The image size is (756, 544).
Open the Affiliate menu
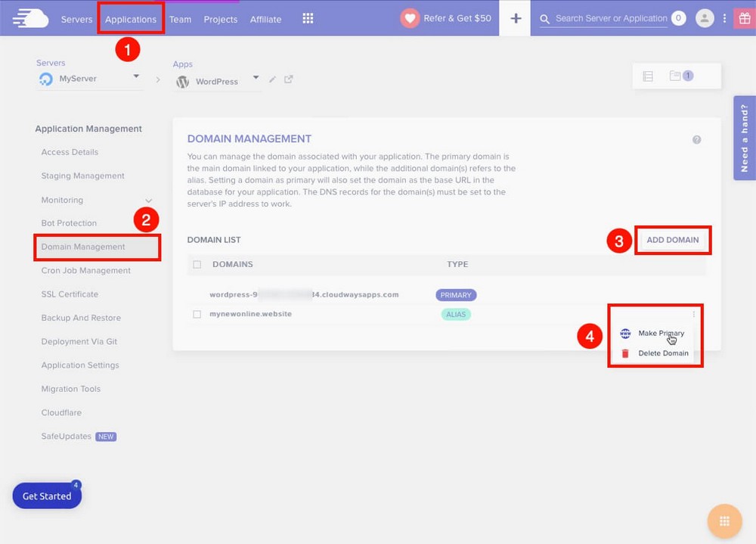[265, 20]
